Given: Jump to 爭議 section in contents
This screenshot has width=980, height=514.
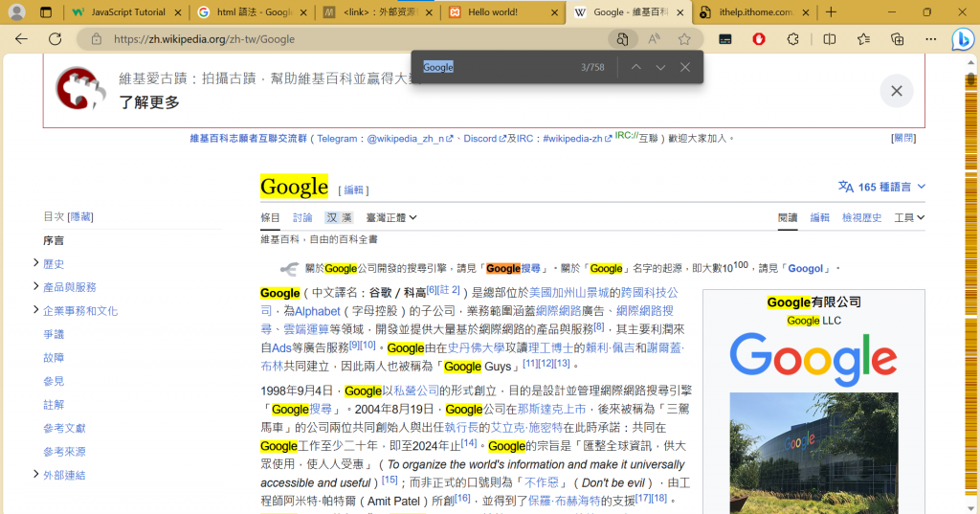Looking at the screenshot, I should pyautogui.click(x=54, y=334).
